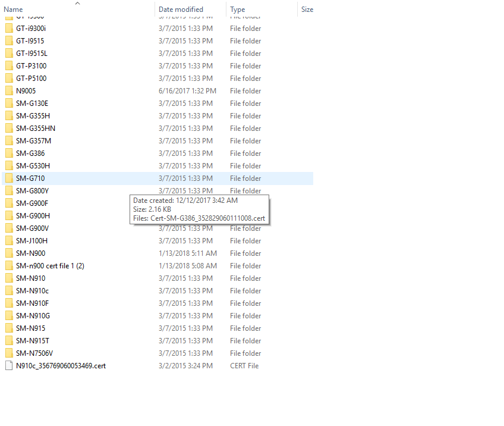The height and width of the screenshot is (426, 504).
Task: Select the SM-N910F folder icon
Action: pyautogui.click(x=9, y=303)
